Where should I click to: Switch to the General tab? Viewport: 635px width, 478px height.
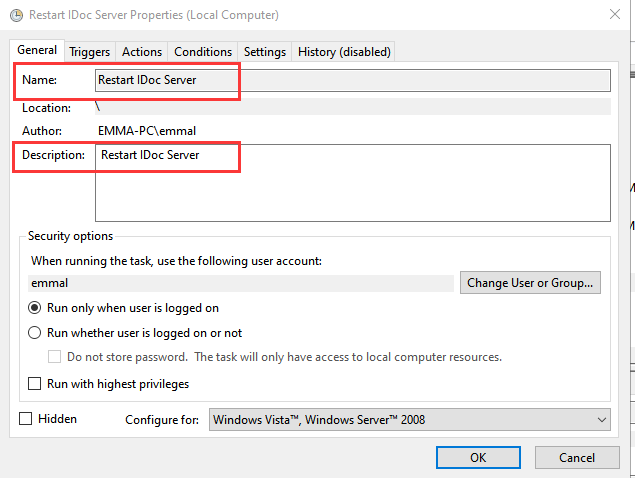(37, 50)
